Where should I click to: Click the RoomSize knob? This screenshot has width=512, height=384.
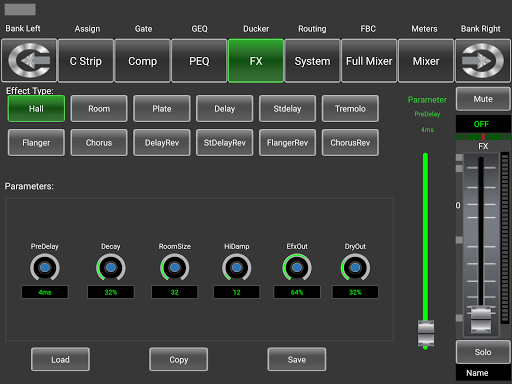[174, 267]
